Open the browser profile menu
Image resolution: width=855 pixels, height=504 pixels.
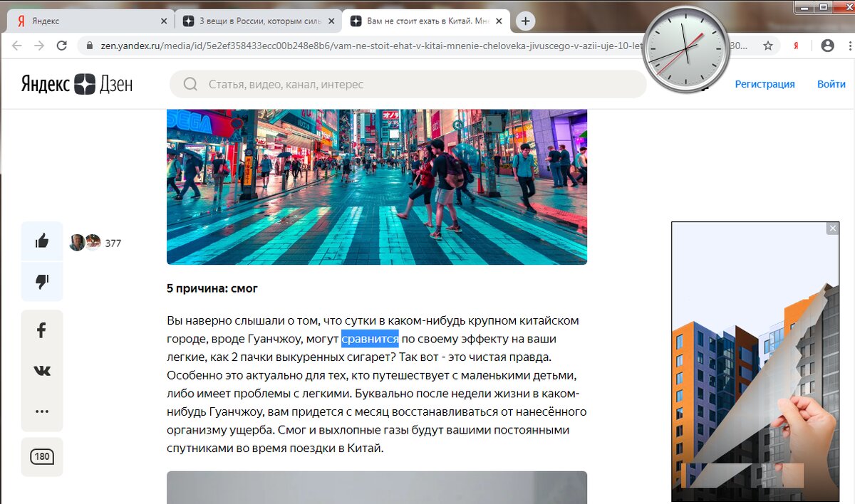tap(827, 44)
